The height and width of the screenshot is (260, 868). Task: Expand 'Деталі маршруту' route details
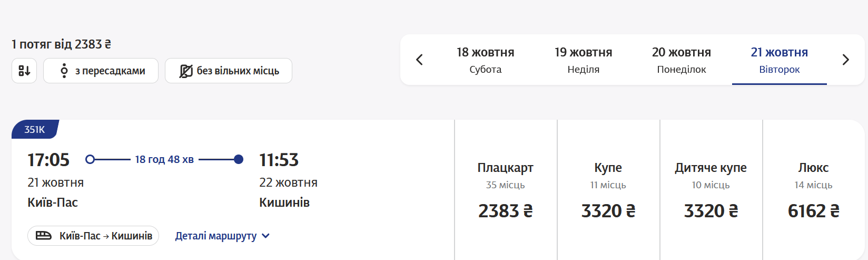[216, 236]
